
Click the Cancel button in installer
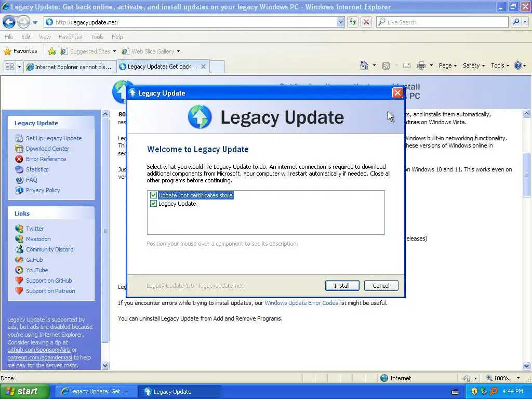(381, 286)
